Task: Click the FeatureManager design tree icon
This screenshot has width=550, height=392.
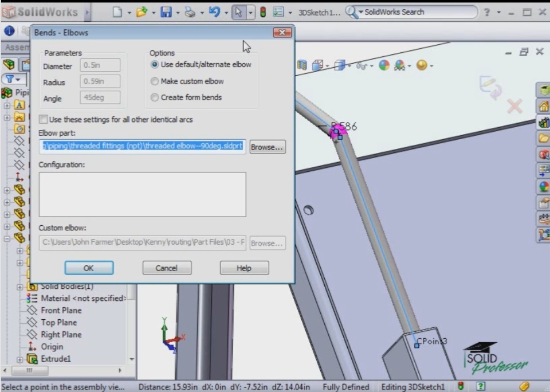Action: (x=9, y=64)
